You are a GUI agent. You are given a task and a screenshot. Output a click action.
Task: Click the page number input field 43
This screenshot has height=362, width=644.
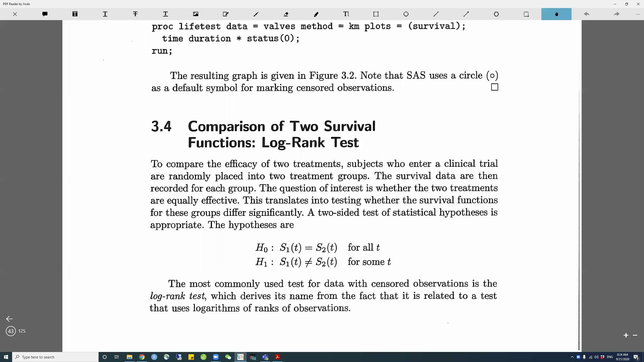click(x=10, y=331)
